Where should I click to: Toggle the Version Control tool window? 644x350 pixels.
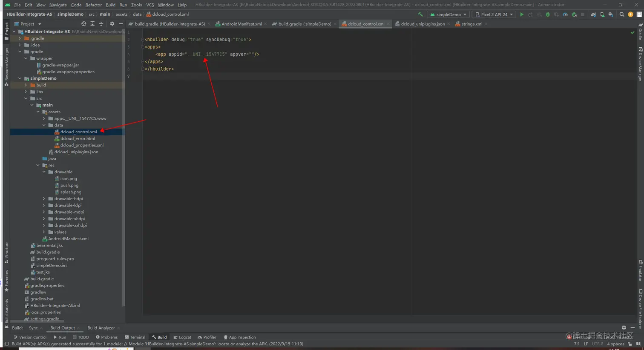click(x=30, y=337)
